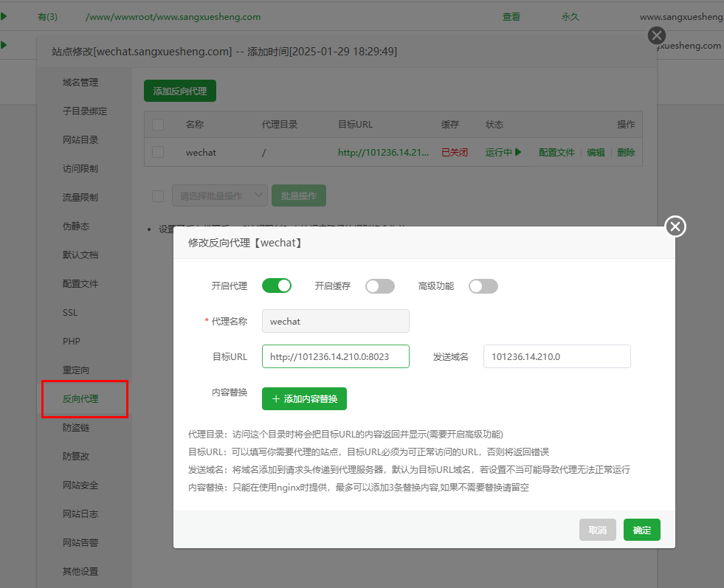
Task: Click the 添加内容替换 button
Action: (304, 399)
